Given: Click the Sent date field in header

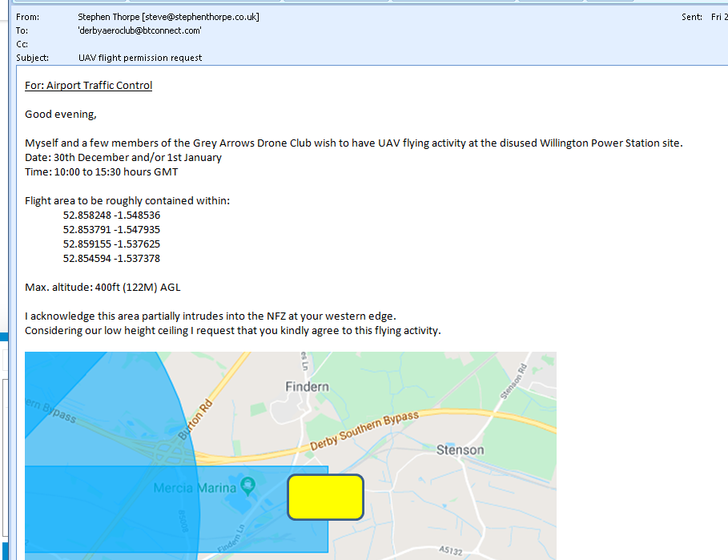Looking at the screenshot, I should tap(705, 17).
